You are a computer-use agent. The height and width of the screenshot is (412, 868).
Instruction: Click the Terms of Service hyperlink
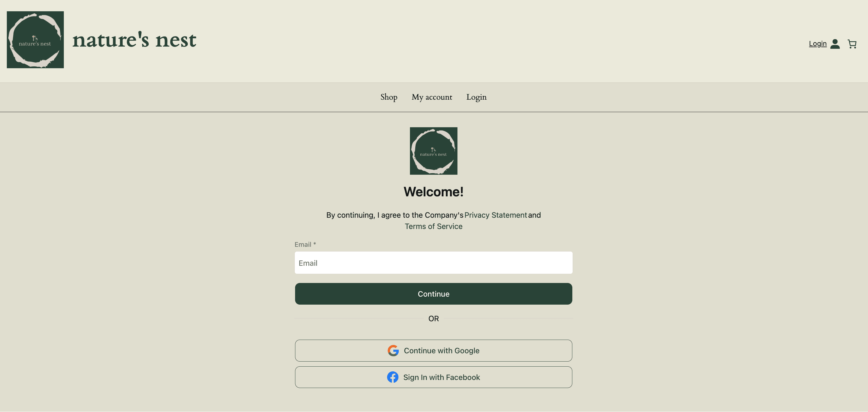pos(433,226)
